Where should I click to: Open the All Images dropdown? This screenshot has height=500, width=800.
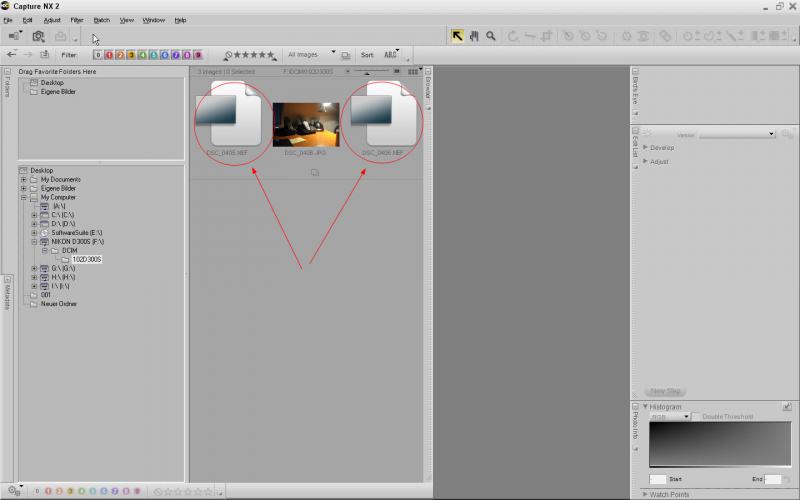(x=311, y=54)
